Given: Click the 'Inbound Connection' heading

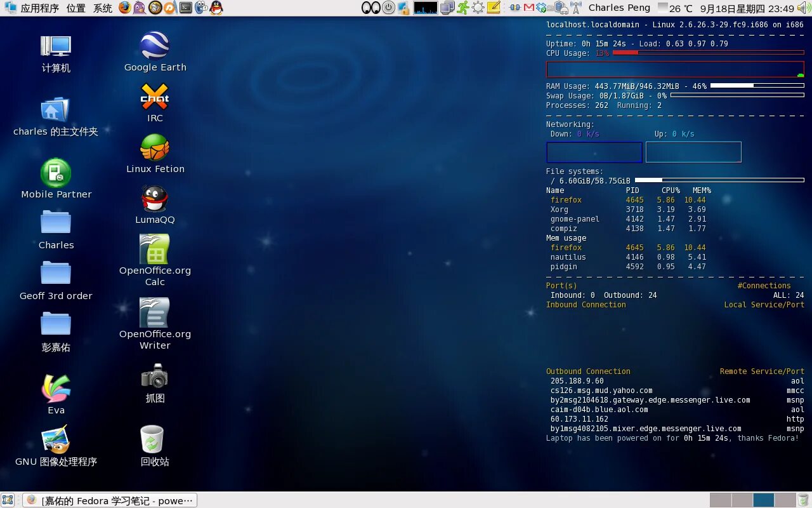Looking at the screenshot, I should tap(586, 305).
